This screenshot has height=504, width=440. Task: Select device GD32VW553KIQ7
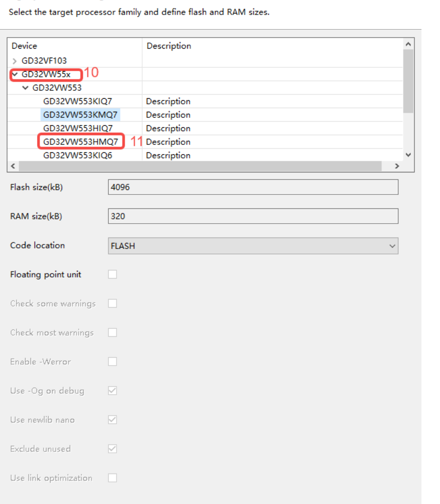pyautogui.click(x=78, y=102)
